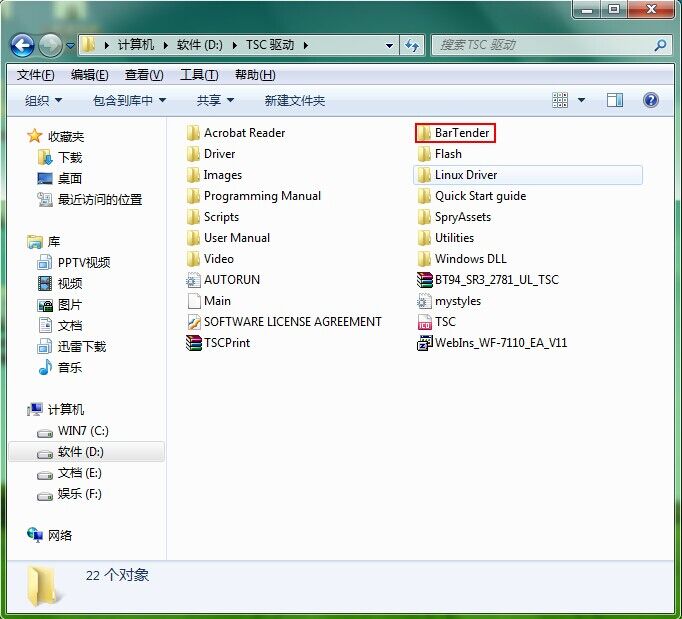Open the 文件(F) menu
Image resolution: width=682 pixels, height=619 pixels.
(x=35, y=75)
